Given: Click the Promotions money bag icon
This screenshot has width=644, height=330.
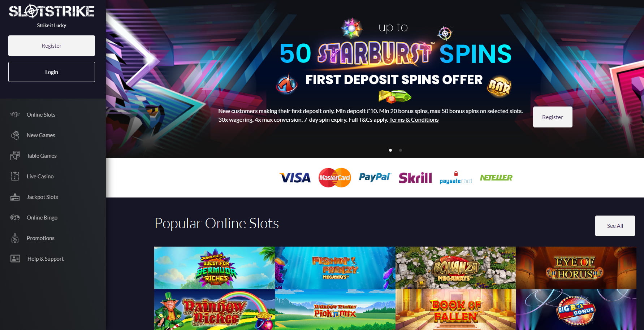Looking at the screenshot, I should click(15, 238).
